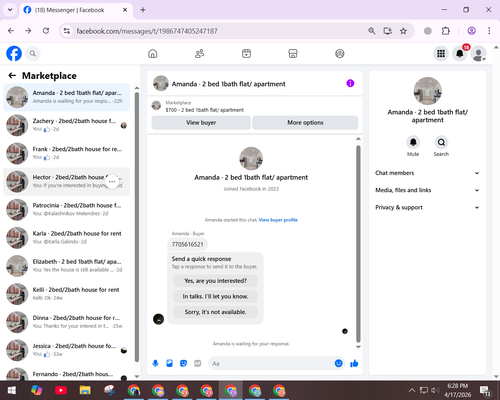500x400 pixels.
Task: Click the chat messages scrollbar
Action: pyautogui.click(x=358, y=243)
